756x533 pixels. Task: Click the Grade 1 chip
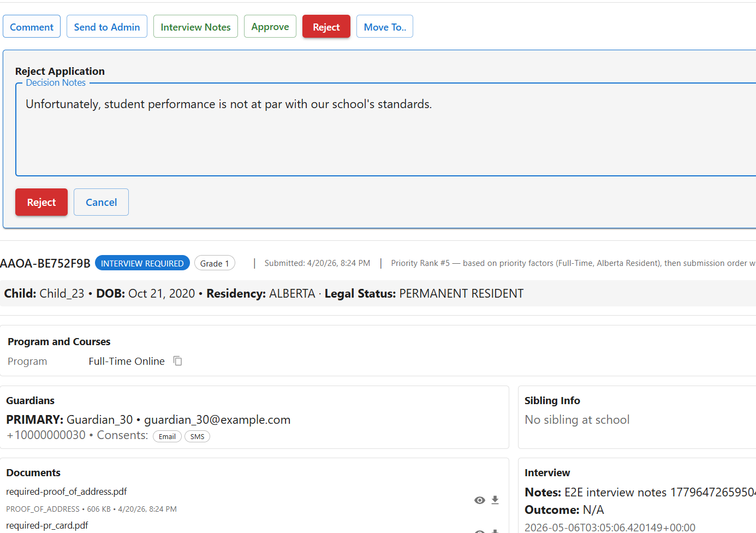[x=215, y=263]
